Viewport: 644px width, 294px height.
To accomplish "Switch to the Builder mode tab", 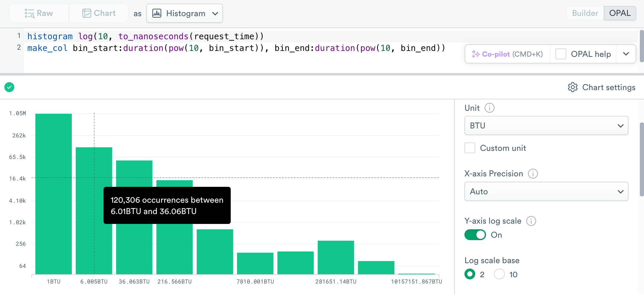I will tap(585, 13).
